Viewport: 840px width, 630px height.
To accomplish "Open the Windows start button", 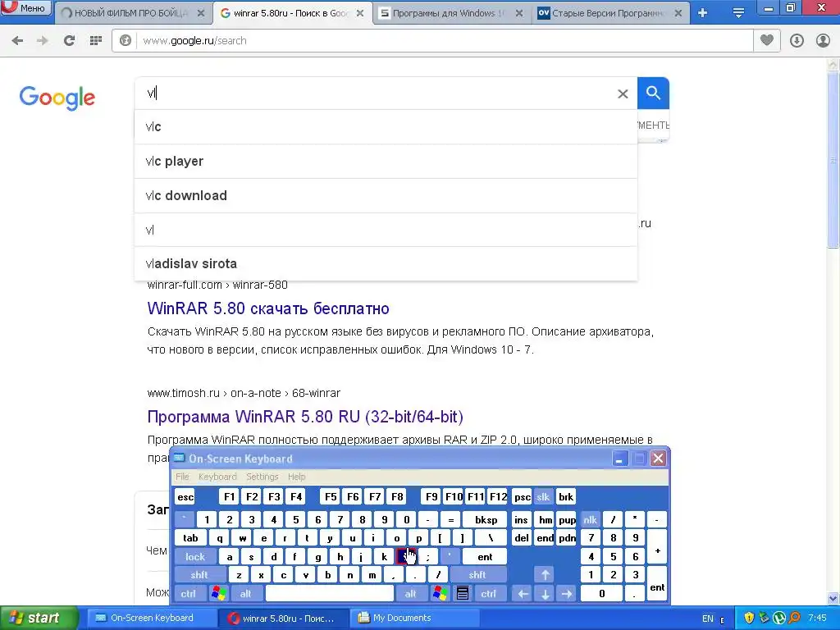I will pyautogui.click(x=39, y=618).
